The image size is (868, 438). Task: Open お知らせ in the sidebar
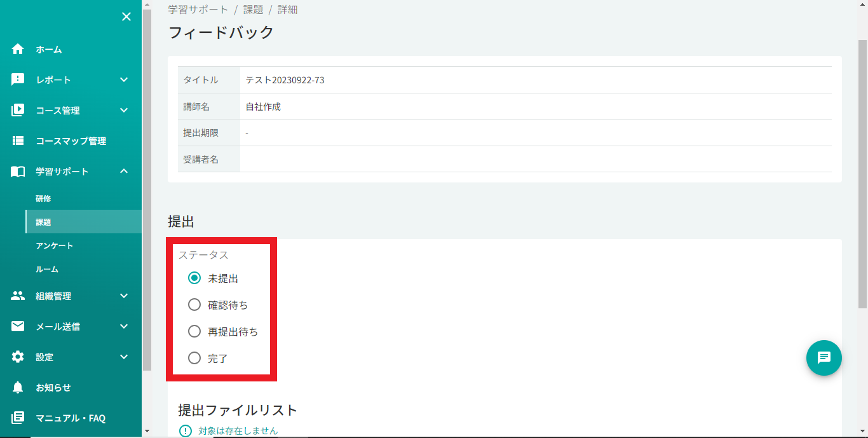53,388
